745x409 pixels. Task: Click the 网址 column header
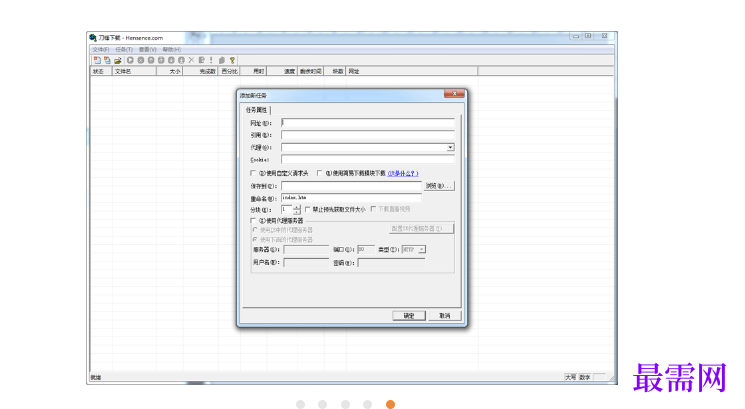coord(412,71)
